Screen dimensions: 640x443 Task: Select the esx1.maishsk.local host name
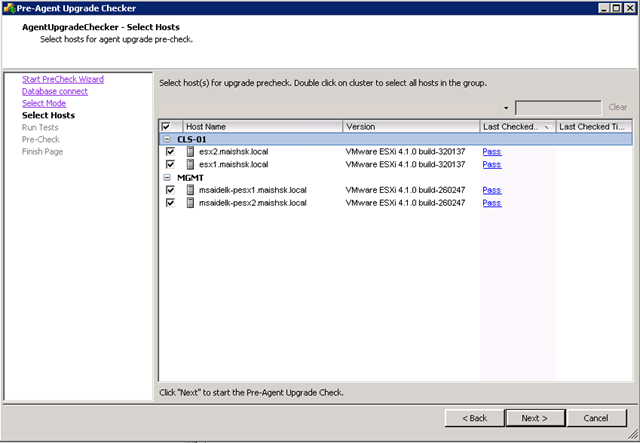[x=233, y=164]
